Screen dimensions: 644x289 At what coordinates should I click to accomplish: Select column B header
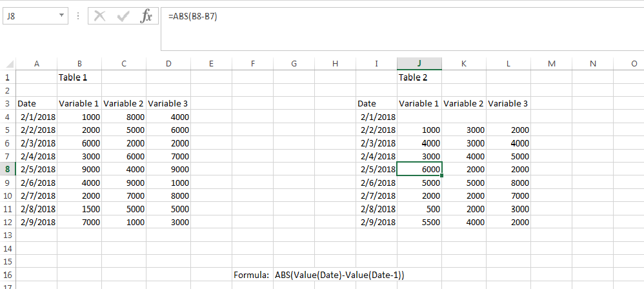coord(79,64)
